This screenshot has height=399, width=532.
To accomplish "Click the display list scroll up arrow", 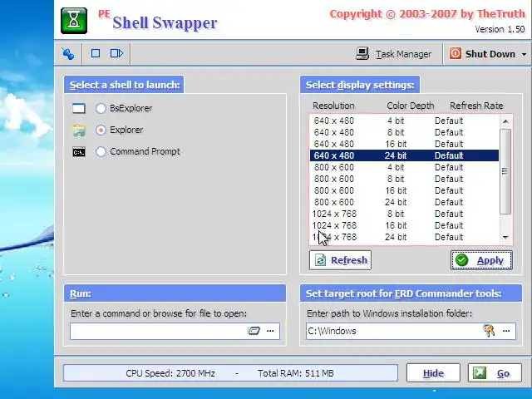I will [505, 121].
